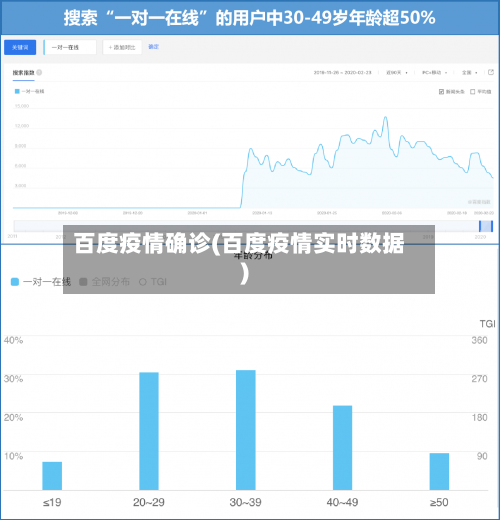Click the peak point of the trend line
The image size is (500, 520).
click(x=386, y=117)
